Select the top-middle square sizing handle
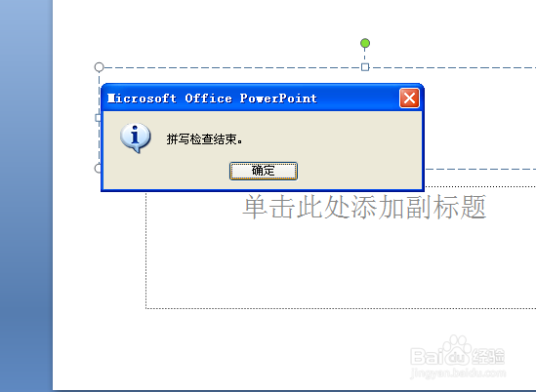This screenshot has height=392, width=536. (365, 67)
